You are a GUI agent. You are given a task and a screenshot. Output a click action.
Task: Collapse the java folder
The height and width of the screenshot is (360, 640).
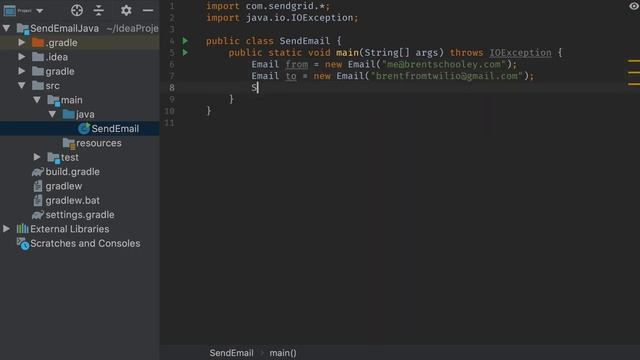tap(52, 114)
